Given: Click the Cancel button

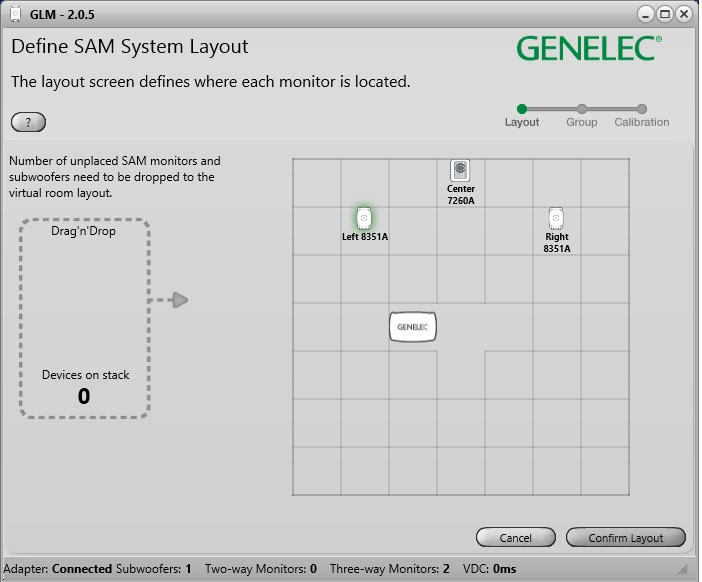Looking at the screenshot, I should click(x=515, y=537).
